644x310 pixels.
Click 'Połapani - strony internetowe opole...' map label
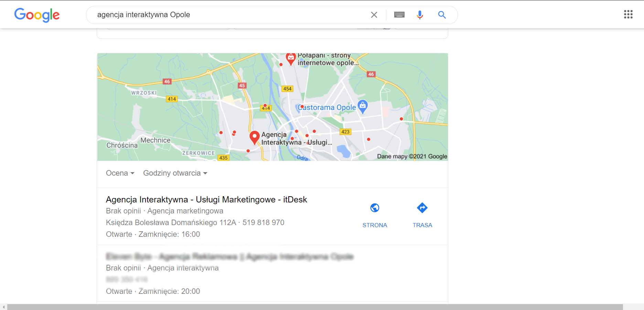click(328, 59)
